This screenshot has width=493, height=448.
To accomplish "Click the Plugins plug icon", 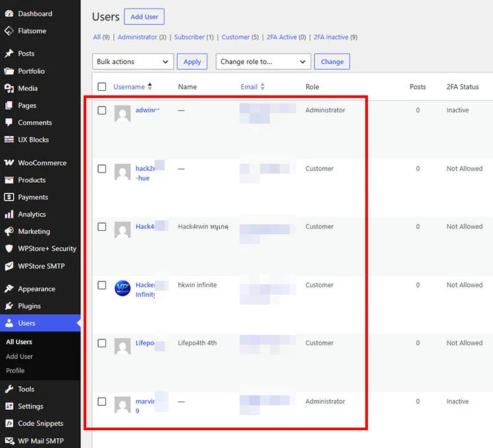I will click(x=9, y=306).
